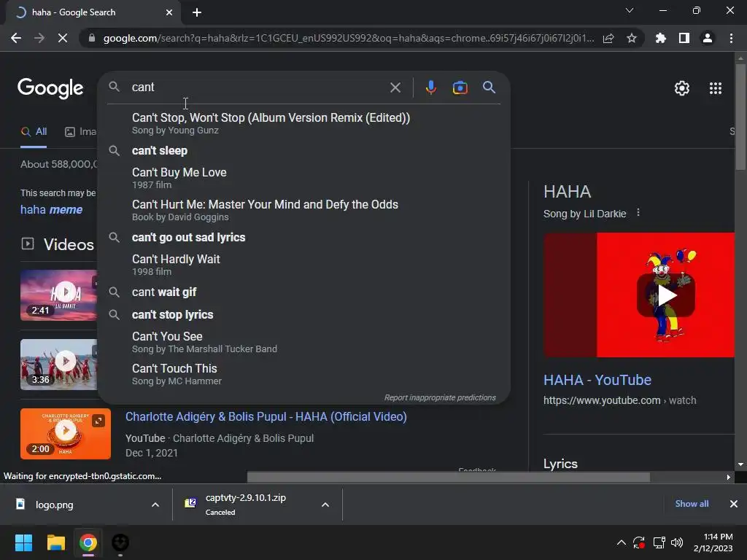Show hidden system tray icons
747x560 pixels.
point(622,542)
